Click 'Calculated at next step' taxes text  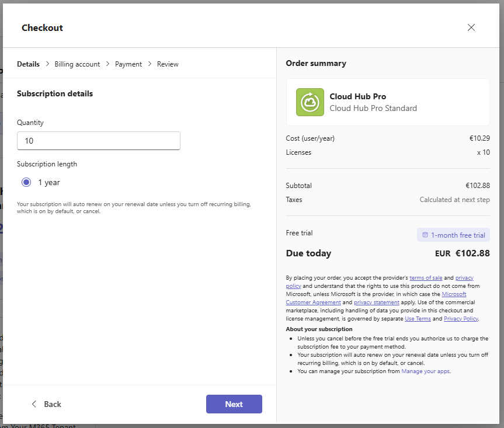[454, 200]
